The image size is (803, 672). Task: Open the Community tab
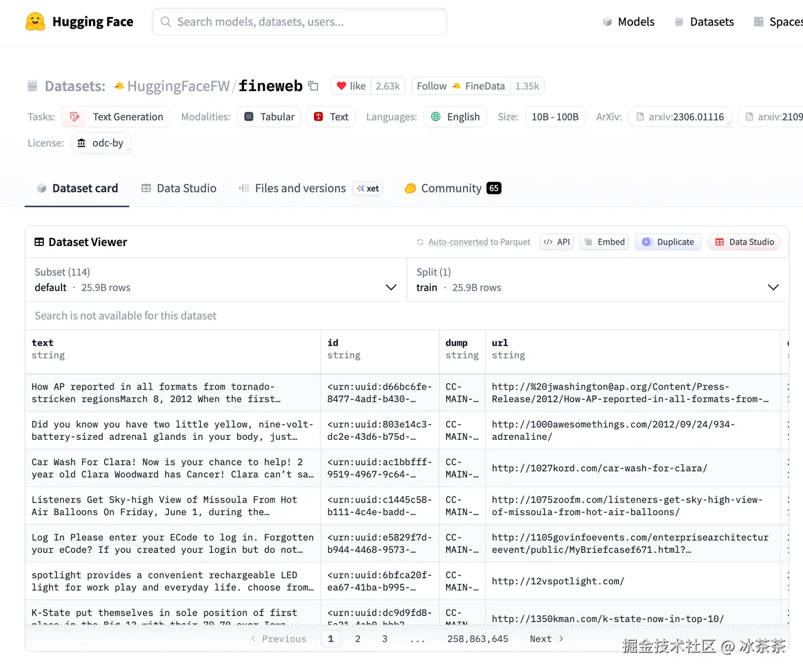453,188
